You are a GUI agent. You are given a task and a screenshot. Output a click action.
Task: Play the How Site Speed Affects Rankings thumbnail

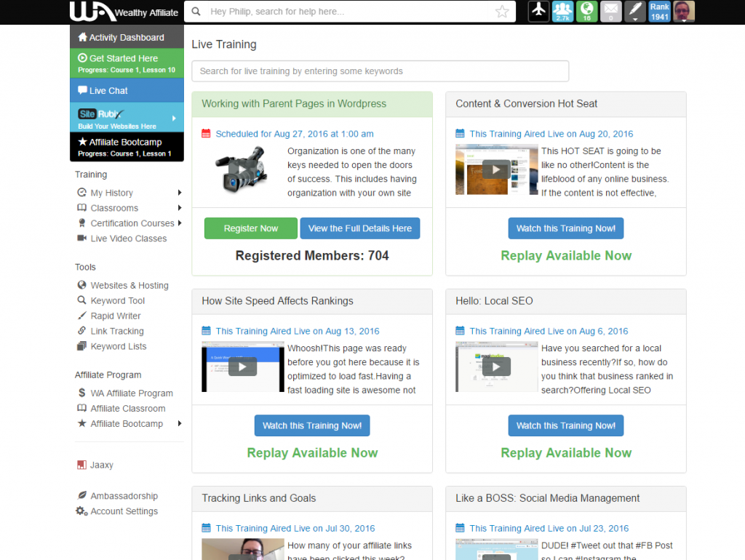pos(243,367)
